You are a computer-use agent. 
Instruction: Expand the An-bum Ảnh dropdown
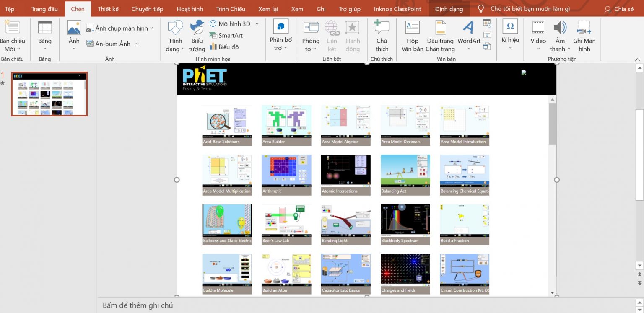pos(137,44)
